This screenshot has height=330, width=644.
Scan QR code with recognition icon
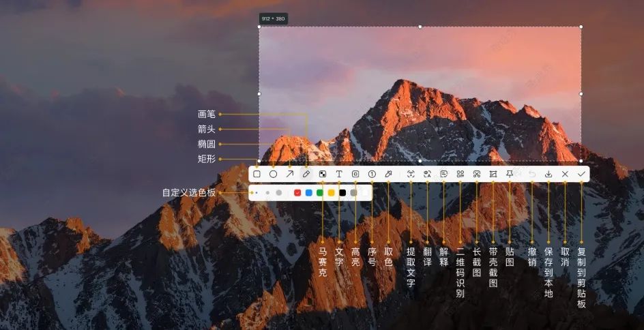pos(460,175)
